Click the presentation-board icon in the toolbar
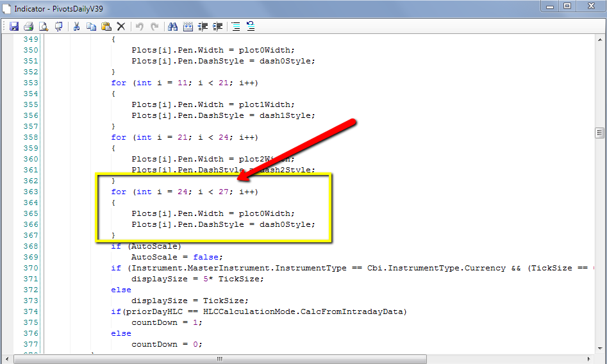 click(x=59, y=26)
